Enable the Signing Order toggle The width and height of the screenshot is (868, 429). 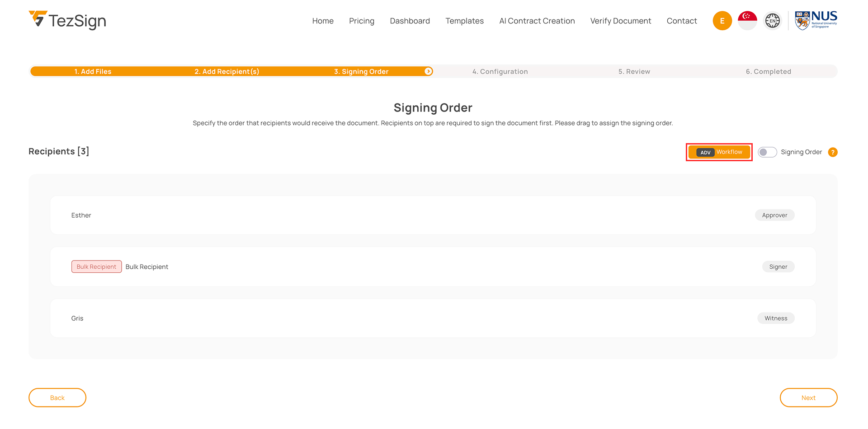(767, 152)
